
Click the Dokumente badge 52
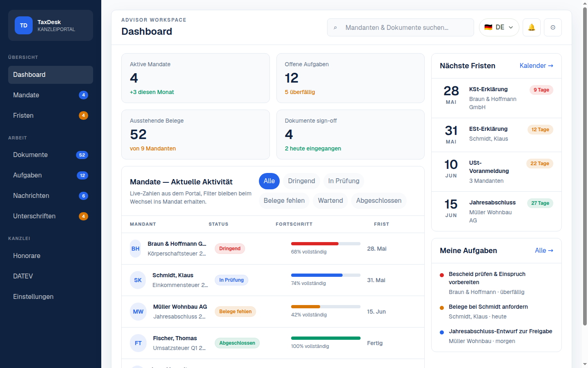82,155
